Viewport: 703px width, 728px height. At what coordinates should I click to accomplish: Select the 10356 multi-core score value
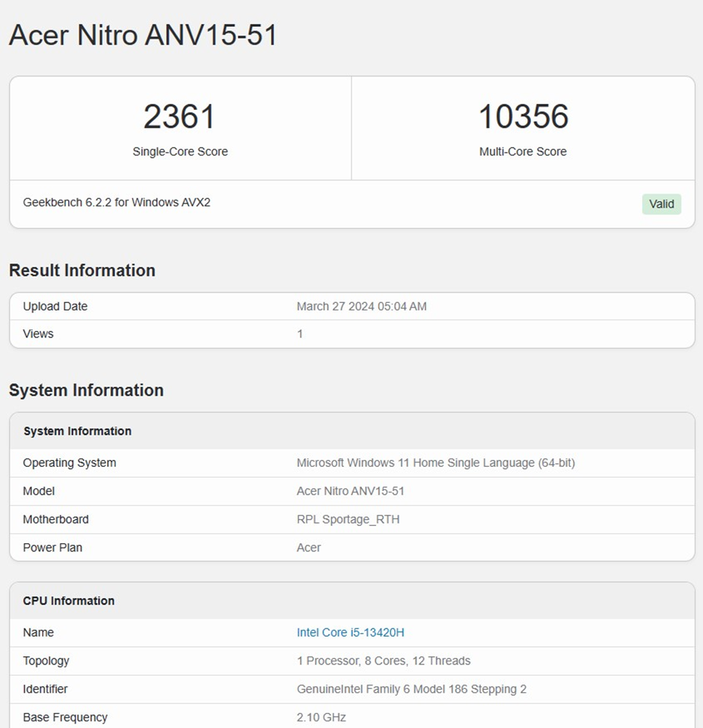[x=523, y=117]
